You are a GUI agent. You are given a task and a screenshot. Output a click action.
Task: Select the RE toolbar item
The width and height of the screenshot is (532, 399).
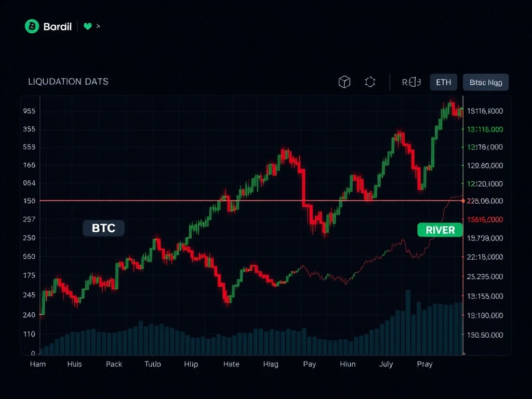coord(411,82)
